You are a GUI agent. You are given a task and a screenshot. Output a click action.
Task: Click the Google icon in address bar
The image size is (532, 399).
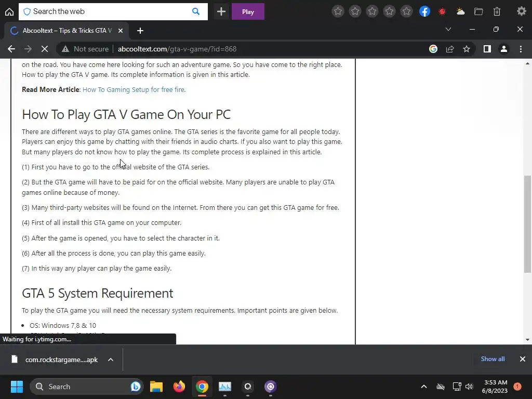tap(433, 49)
